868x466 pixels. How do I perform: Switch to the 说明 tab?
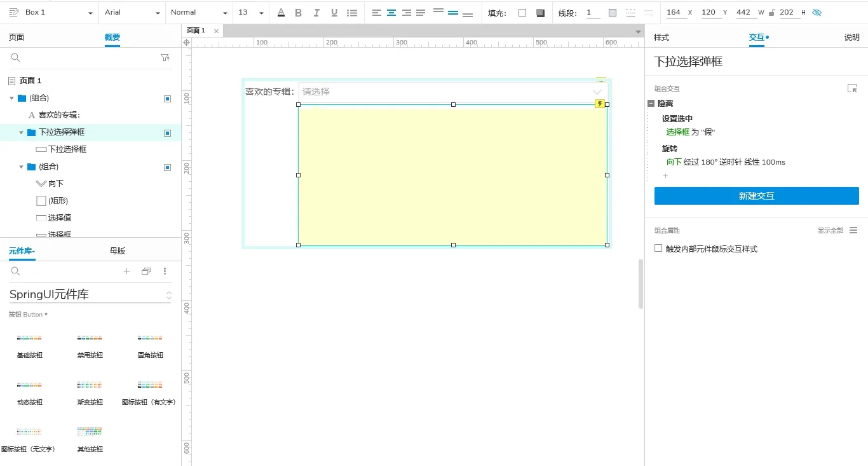click(x=852, y=38)
